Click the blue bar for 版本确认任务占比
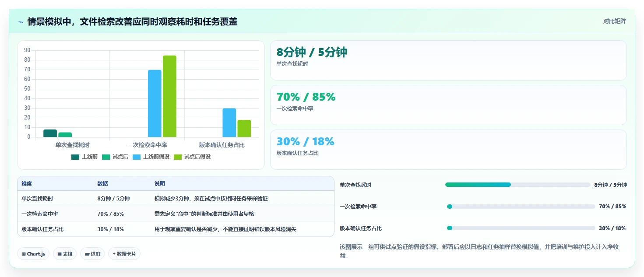Screen dimensions: 644x277 [229, 123]
